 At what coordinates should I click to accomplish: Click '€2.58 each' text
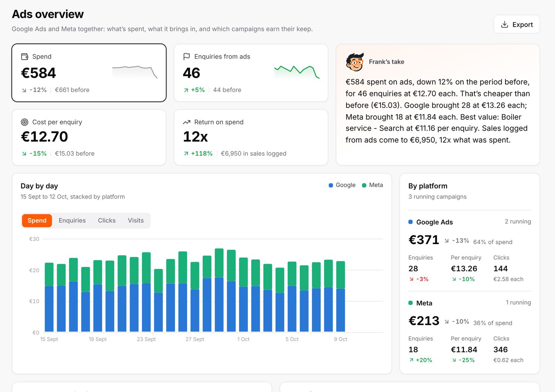(508, 279)
